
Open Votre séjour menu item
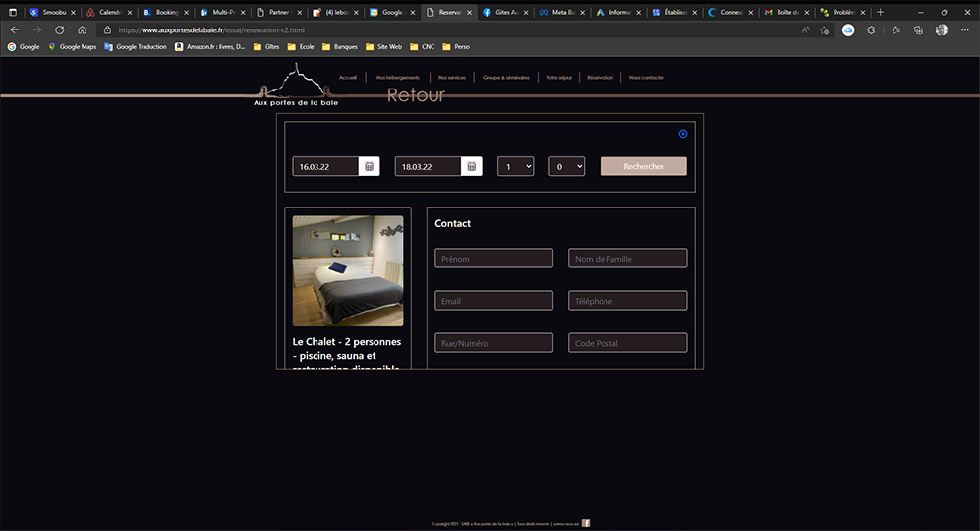pos(558,78)
